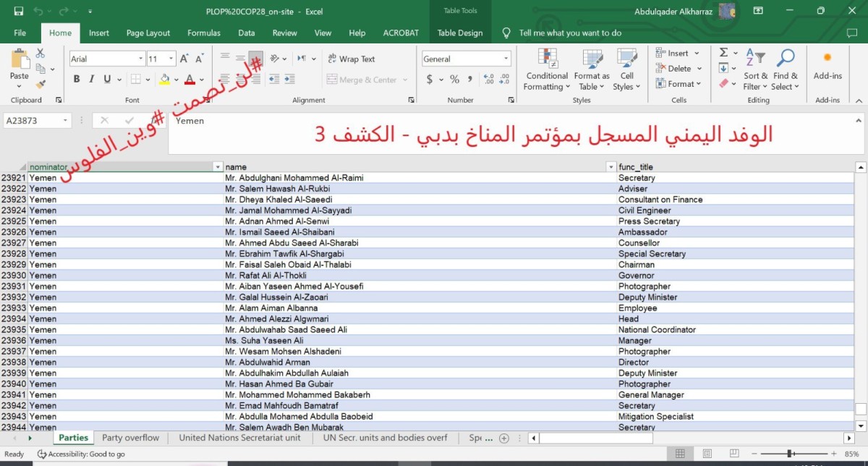Open Format as Table gallery
Screen dimensions: 868x466
[592, 69]
